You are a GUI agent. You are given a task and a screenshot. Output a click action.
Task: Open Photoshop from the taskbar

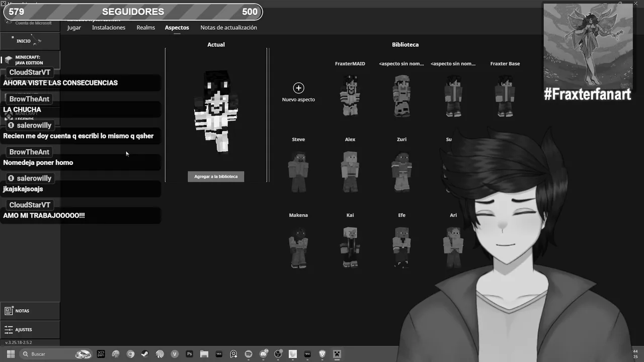pyautogui.click(x=189, y=354)
